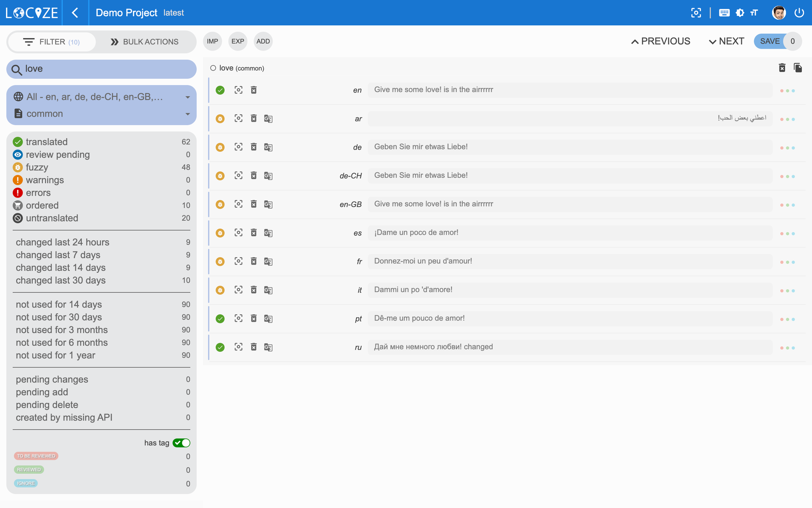The height and width of the screenshot is (508, 812).
Task: Toggle the theme brightness icon
Action: [740, 13]
